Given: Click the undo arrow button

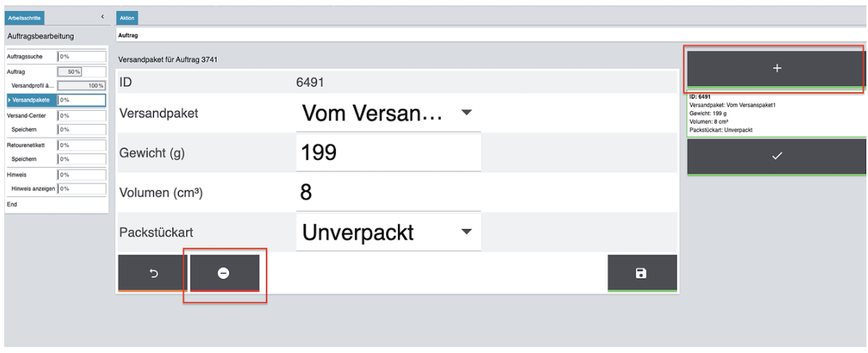Looking at the screenshot, I should coord(153,273).
